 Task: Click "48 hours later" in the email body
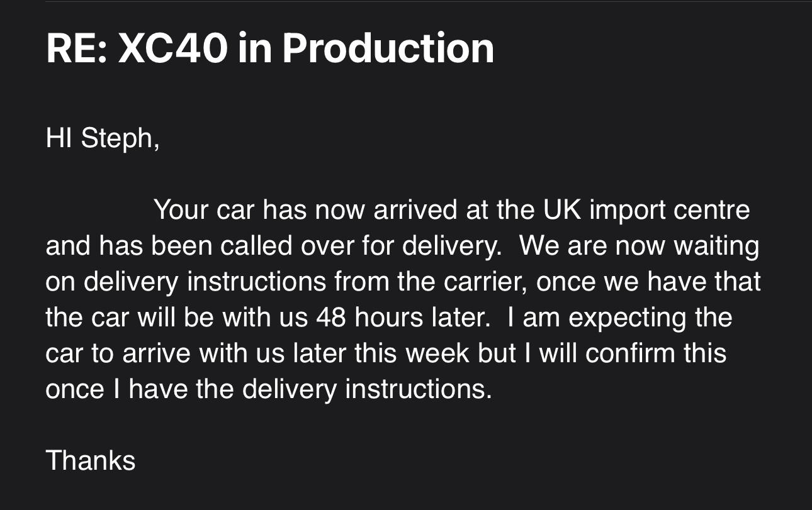(x=402, y=318)
